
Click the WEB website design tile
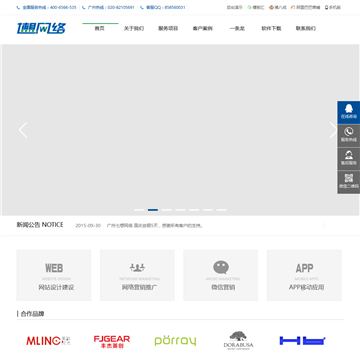pos(54,275)
